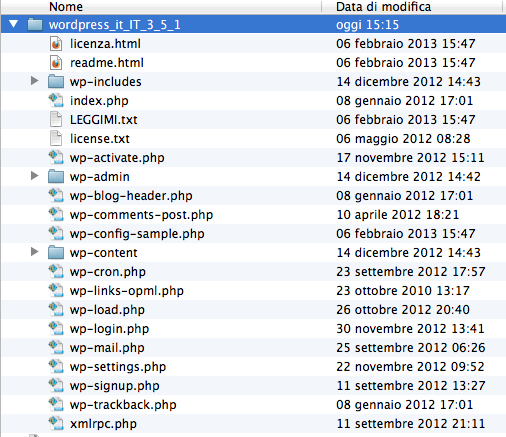Image resolution: width=506 pixels, height=437 pixels.
Task: Select the wordpress_it_IT_3_5_1 folder name
Action: (114, 25)
